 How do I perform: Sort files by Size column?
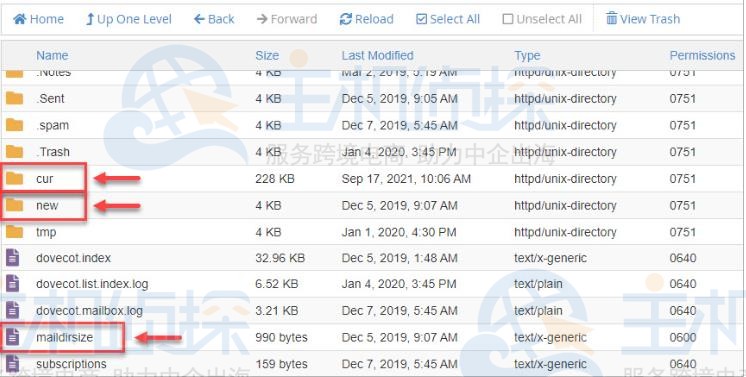click(267, 56)
